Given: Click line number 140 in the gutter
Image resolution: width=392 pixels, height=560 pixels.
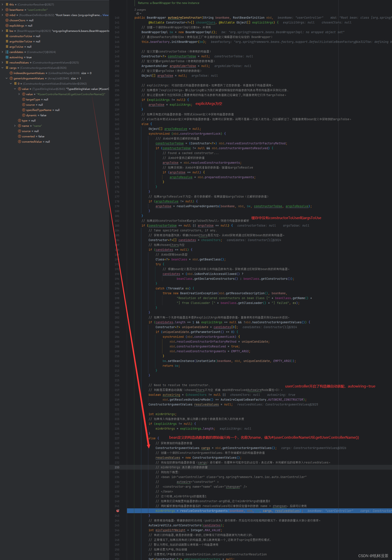Looking at the screenshot, I should pyautogui.click(x=117, y=18).
